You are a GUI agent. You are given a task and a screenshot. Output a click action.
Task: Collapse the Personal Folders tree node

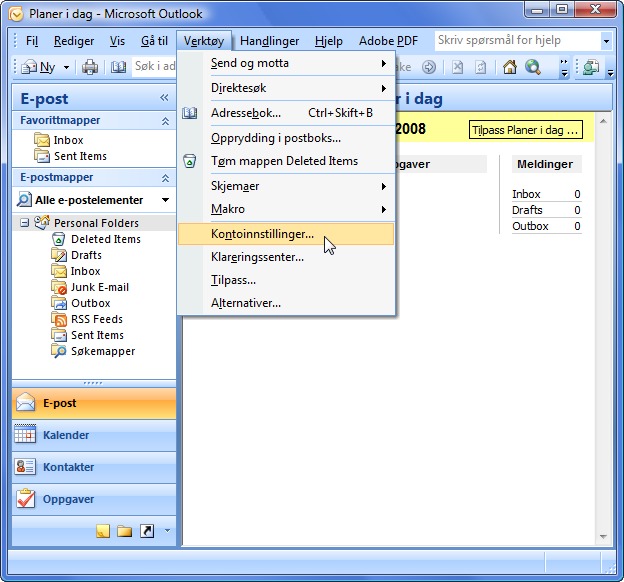24,223
